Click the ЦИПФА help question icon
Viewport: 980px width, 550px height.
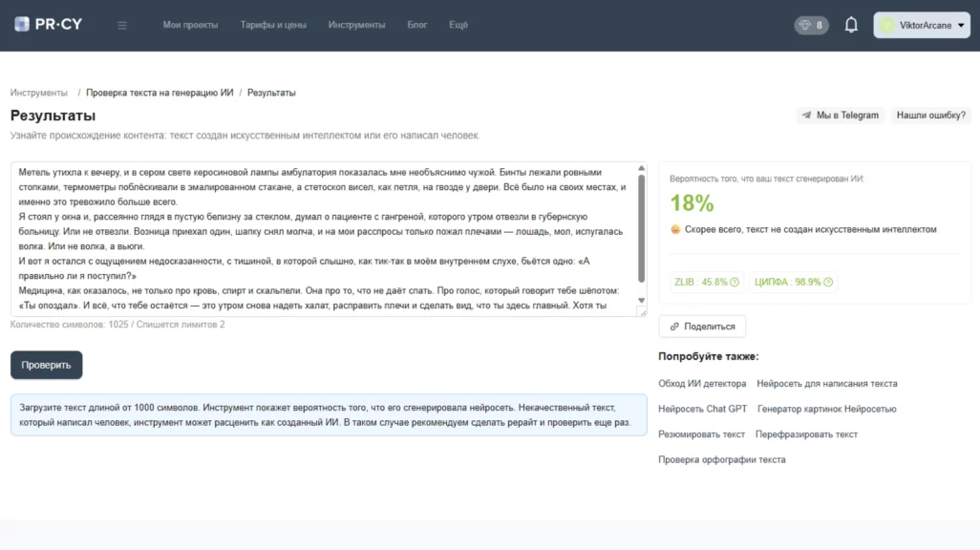coord(828,283)
